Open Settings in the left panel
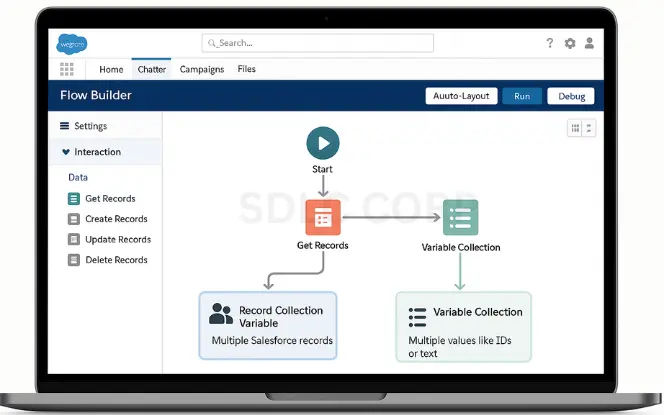 click(x=90, y=126)
